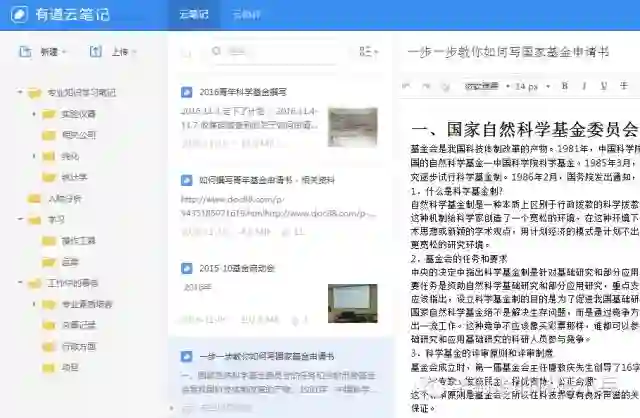Open the 上传 dropdown arrow
The height and width of the screenshot is (418, 640).
click(134, 52)
